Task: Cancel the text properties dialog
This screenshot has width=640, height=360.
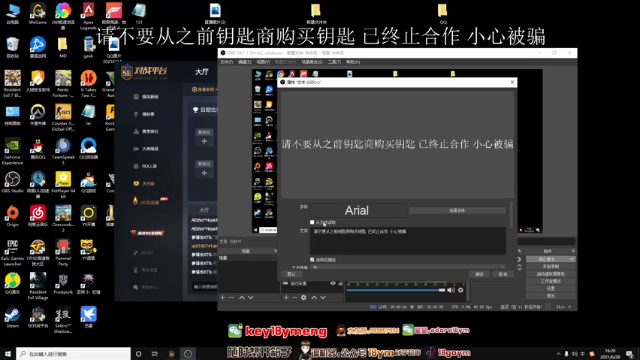Action: click(x=503, y=274)
